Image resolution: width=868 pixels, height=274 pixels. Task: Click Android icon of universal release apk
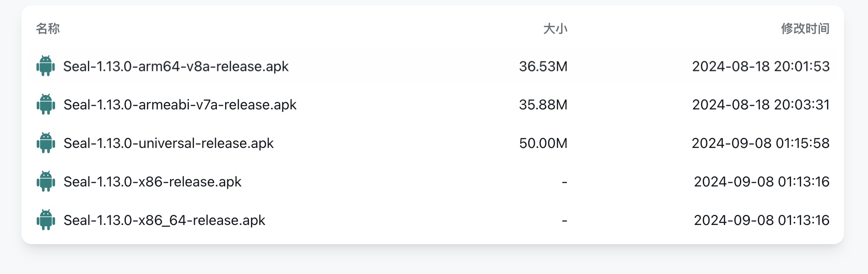tap(45, 143)
